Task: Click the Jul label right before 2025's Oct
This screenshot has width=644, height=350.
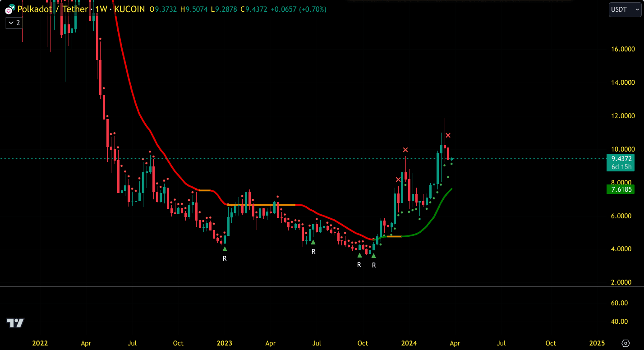Action: click(x=501, y=343)
